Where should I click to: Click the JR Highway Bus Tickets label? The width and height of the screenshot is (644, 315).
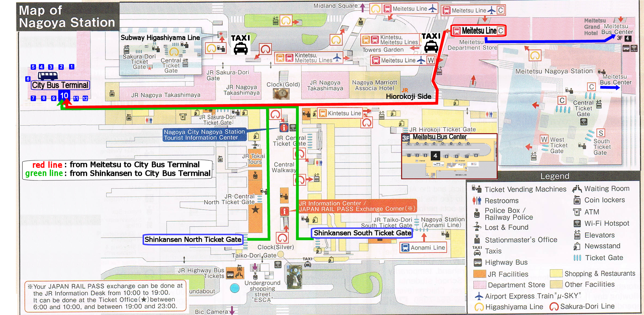click(201, 273)
